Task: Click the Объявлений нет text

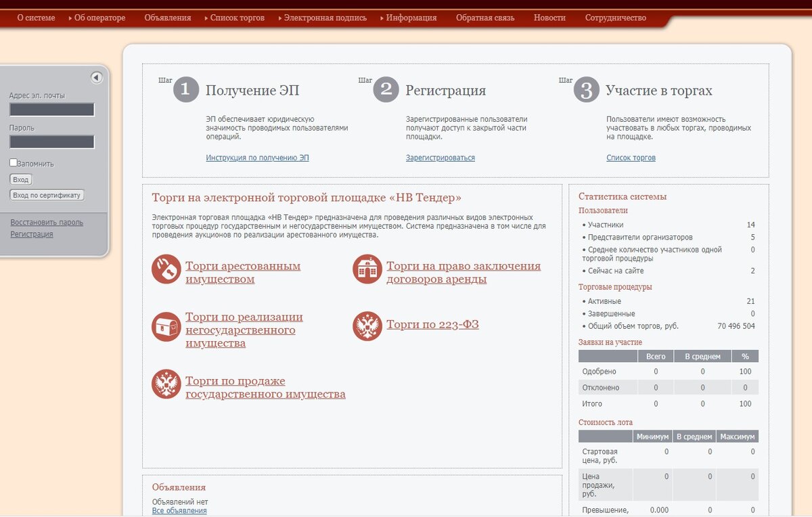Action: [x=180, y=502]
